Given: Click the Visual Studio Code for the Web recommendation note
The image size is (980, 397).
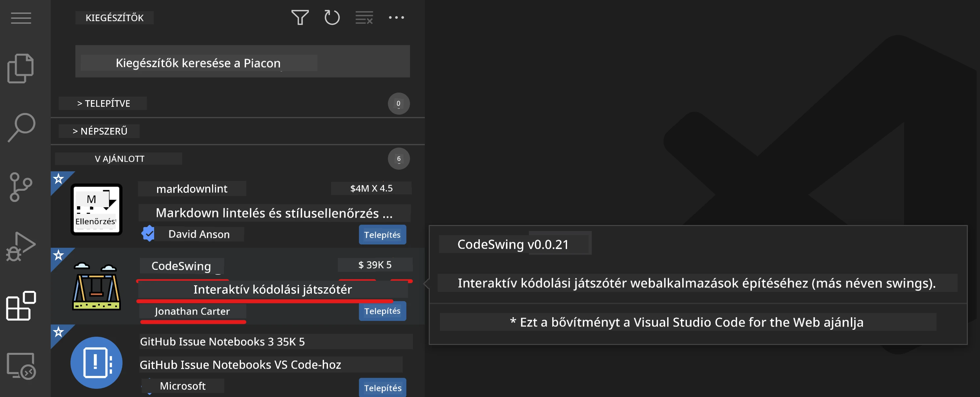Looking at the screenshot, I should pyautogui.click(x=687, y=322).
